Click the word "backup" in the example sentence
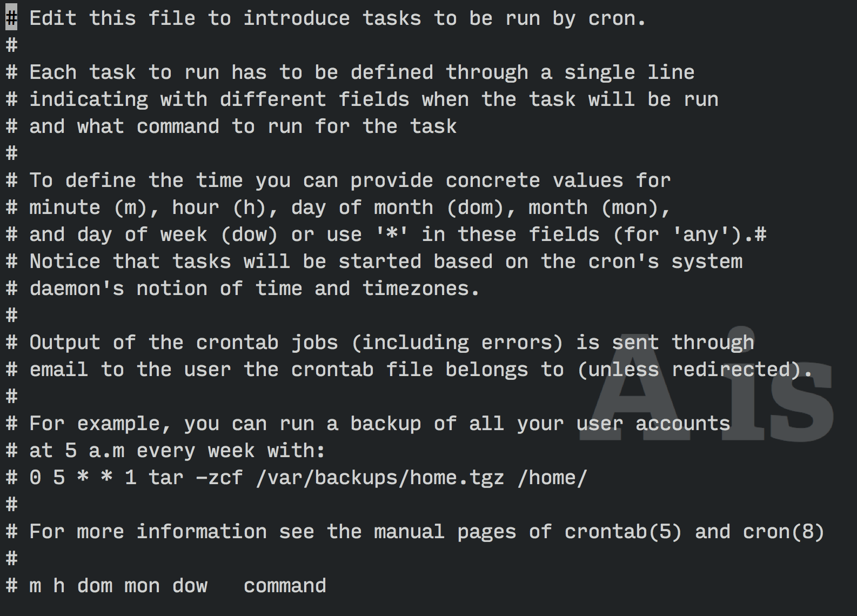This screenshot has height=616, width=857. click(385, 424)
